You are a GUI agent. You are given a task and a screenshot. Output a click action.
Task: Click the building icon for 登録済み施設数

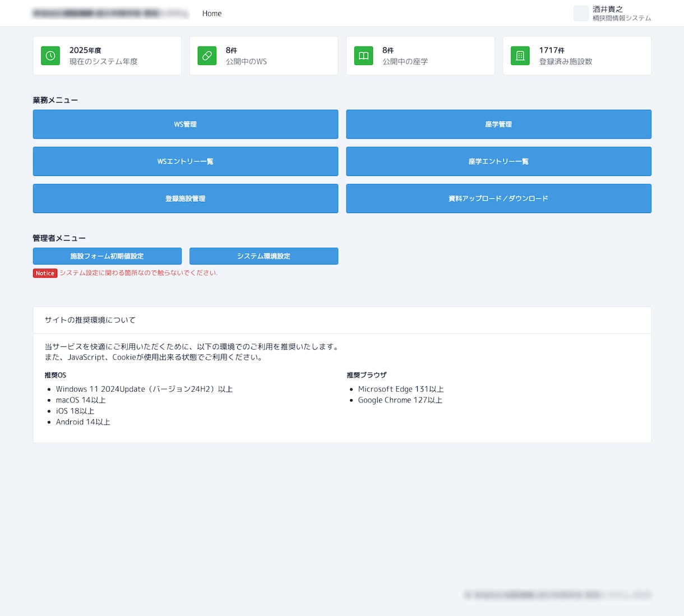(x=520, y=55)
